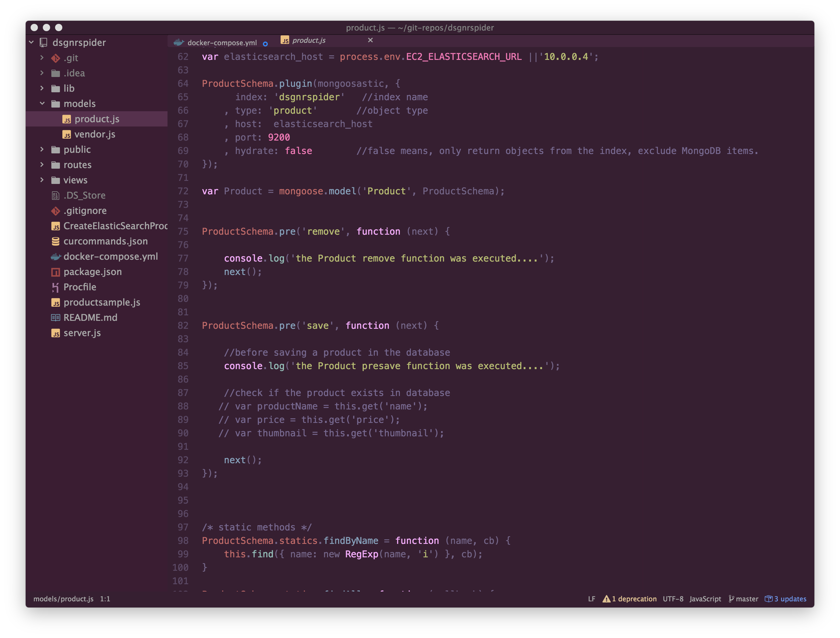Click README.md book icon
Viewport: 840px width, 638px height.
pyautogui.click(x=55, y=317)
